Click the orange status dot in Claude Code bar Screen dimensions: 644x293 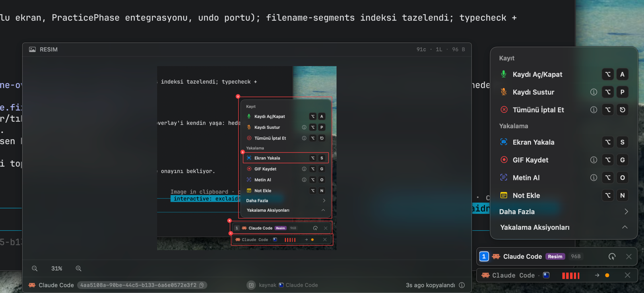(607, 275)
